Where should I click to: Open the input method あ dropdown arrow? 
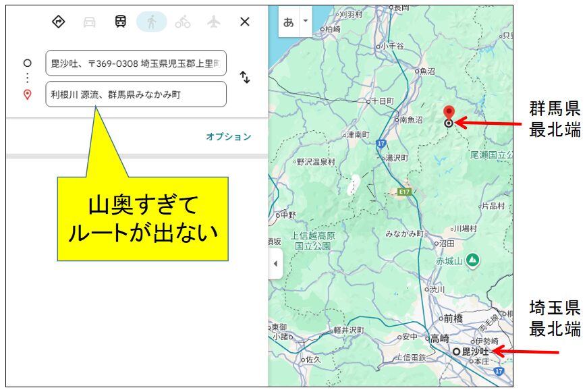coord(306,21)
